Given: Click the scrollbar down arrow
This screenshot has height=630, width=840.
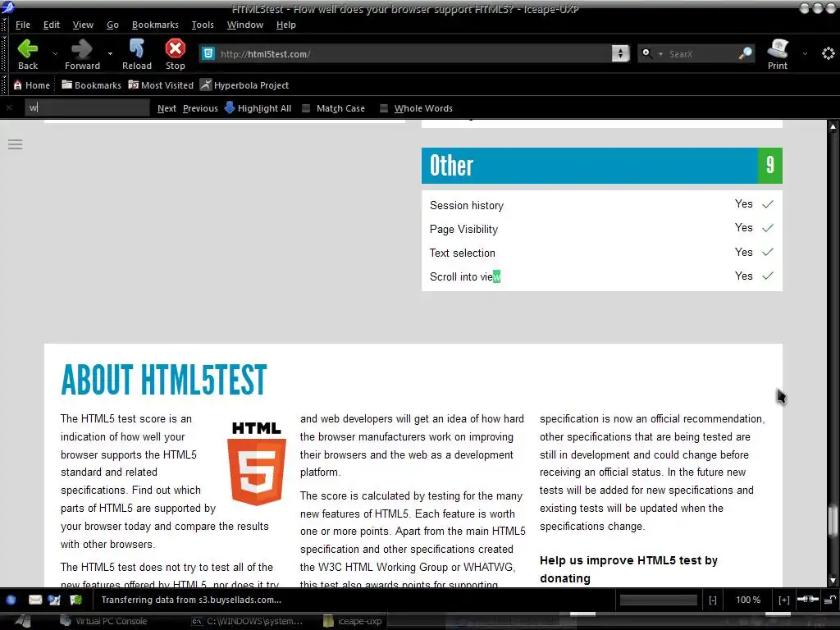Looking at the screenshot, I should click(x=833, y=580).
